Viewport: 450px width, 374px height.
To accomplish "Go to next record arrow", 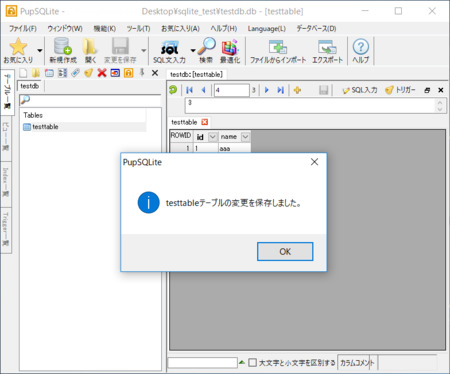I will coord(267,90).
